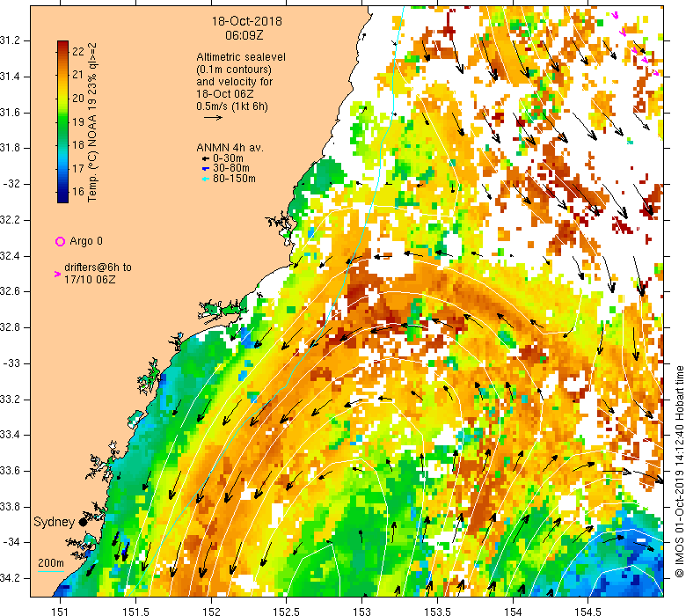Click the latitude axis label 32.8
This screenshot has width=686, height=616.
10,327
